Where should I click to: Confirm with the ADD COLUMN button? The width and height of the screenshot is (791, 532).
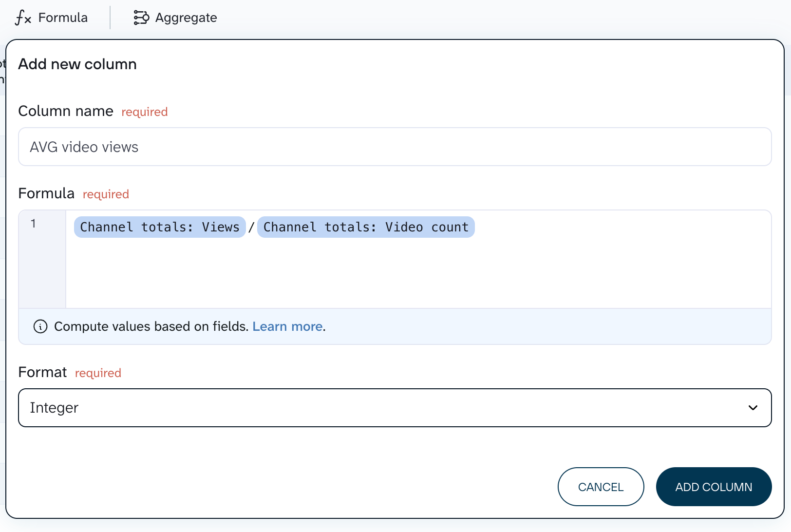pos(714,487)
